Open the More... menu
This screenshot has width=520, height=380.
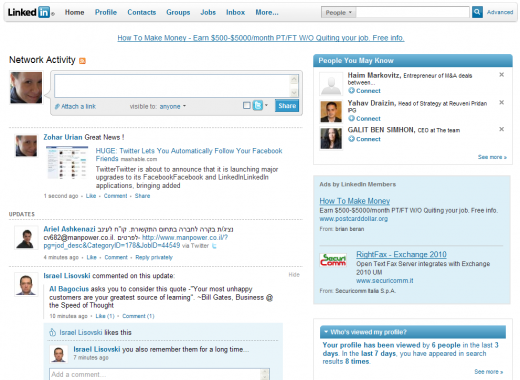point(267,12)
